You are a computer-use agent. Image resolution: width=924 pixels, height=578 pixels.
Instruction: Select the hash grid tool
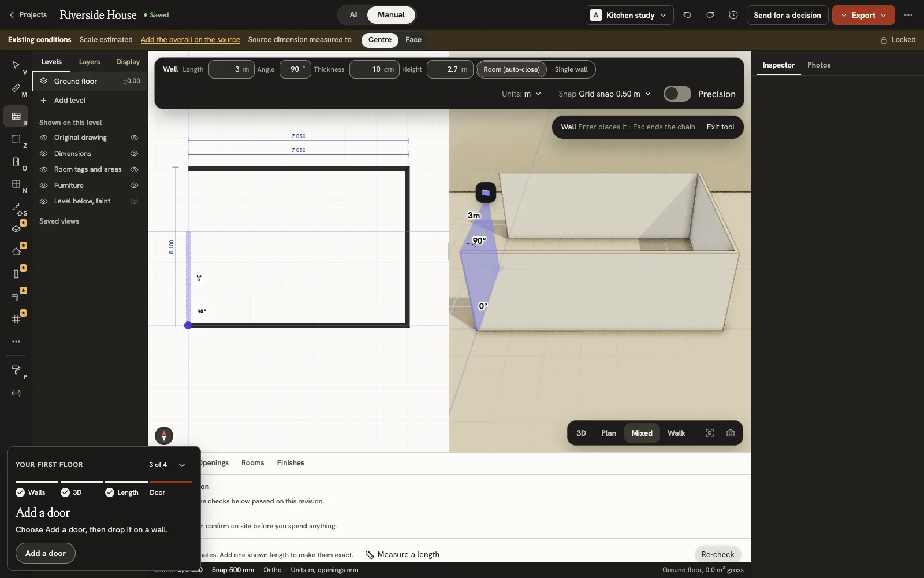[16, 318]
